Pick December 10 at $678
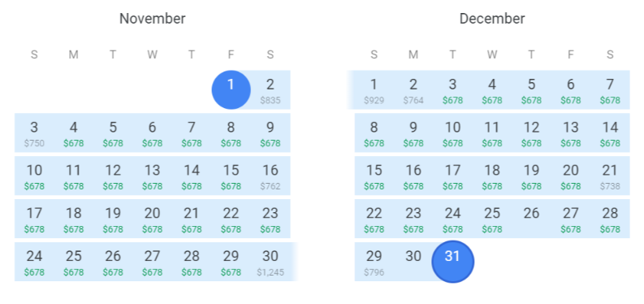 [452, 132]
